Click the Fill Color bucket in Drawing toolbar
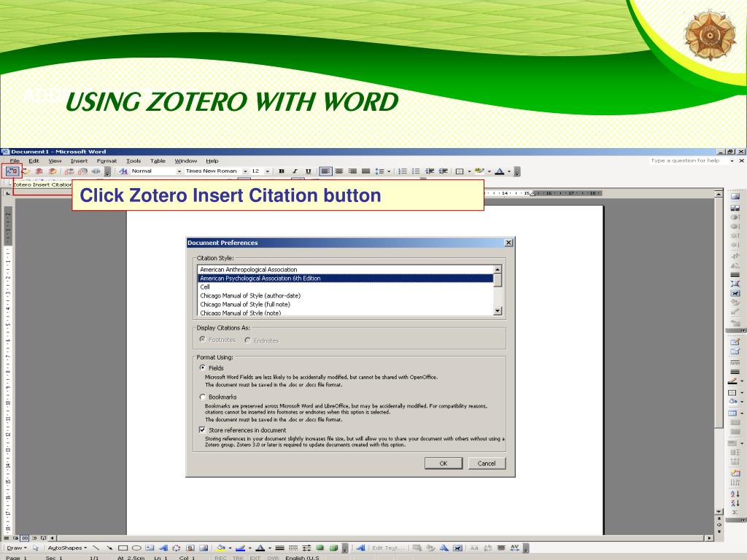747x560 pixels. [x=220, y=548]
